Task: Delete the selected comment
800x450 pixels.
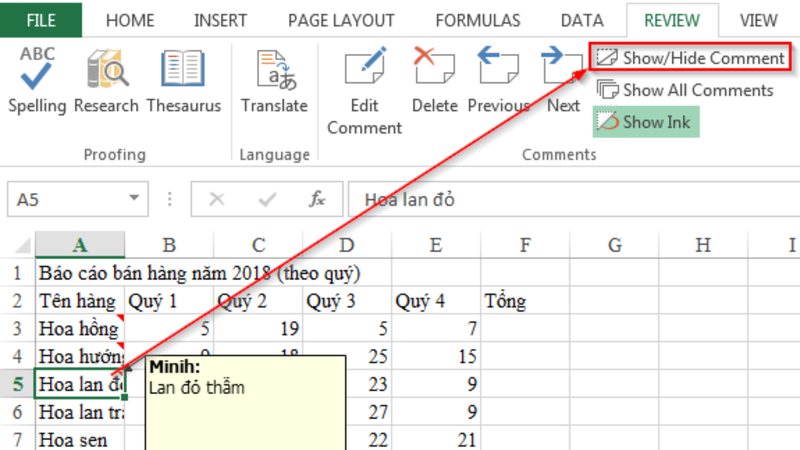Action: (435, 80)
